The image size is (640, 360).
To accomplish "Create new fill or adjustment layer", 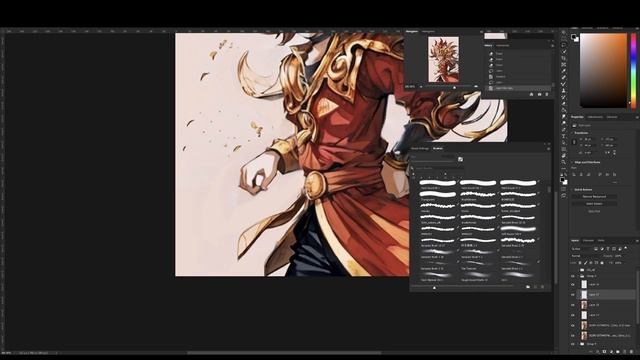I will pos(611,351).
